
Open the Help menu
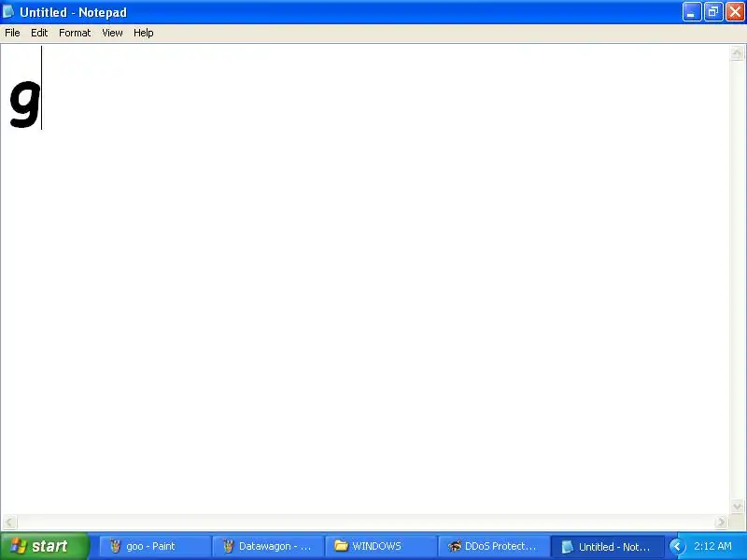(x=144, y=33)
